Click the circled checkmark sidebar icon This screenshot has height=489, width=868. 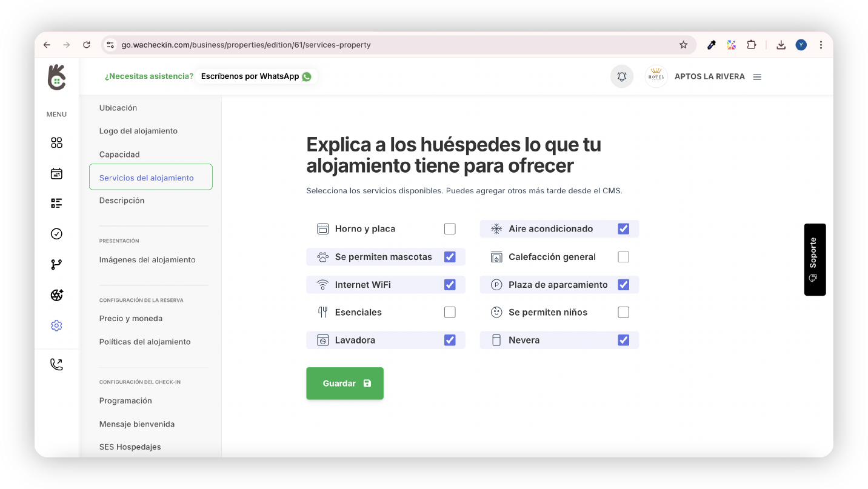56,234
